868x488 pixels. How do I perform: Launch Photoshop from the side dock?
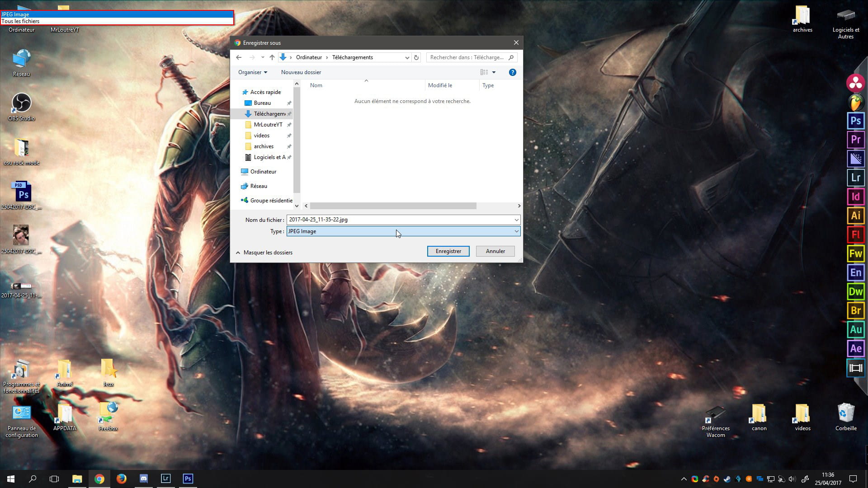pyautogui.click(x=855, y=121)
